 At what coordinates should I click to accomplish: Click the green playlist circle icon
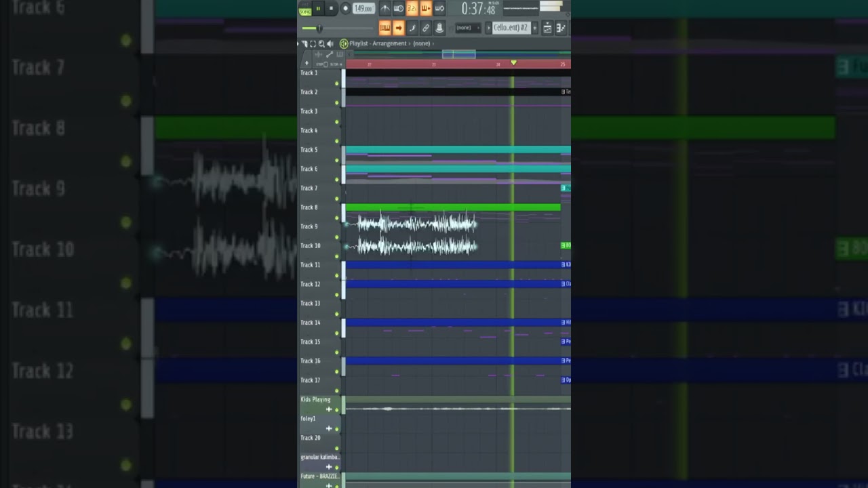344,44
